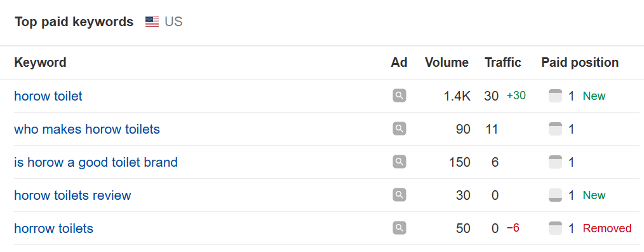Click the Keyword column header
The height and width of the screenshot is (252, 644).
(40, 62)
